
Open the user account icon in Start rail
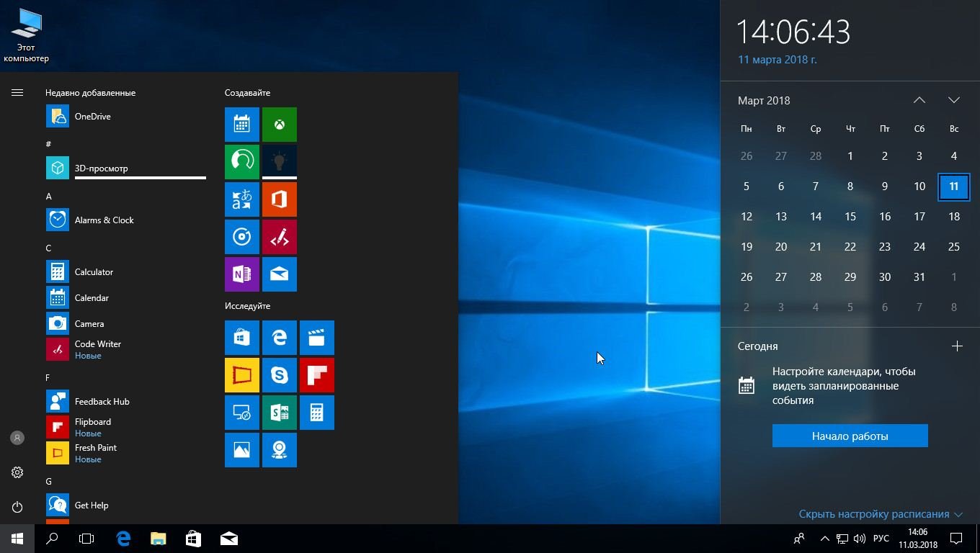point(17,438)
